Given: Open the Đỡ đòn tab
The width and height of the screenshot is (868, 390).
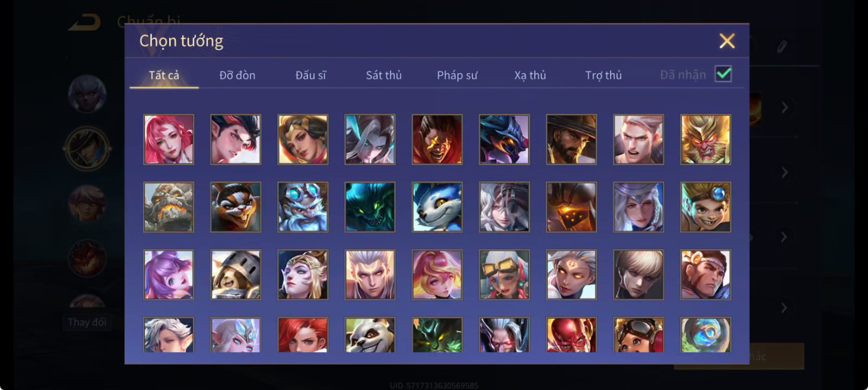Looking at the screenshot, I should (x=237, y=75).
